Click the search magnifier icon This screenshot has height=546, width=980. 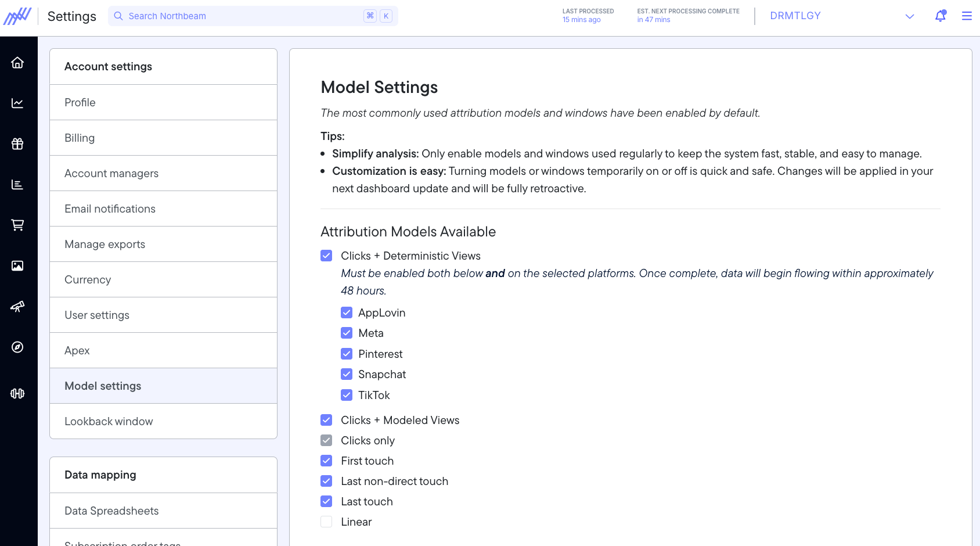click(x=118, y=16)
